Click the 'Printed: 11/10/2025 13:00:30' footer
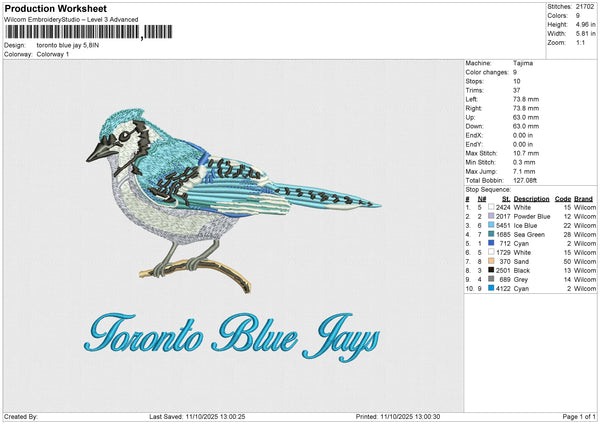This screenshot has height=424, width=600. (398, 416)
